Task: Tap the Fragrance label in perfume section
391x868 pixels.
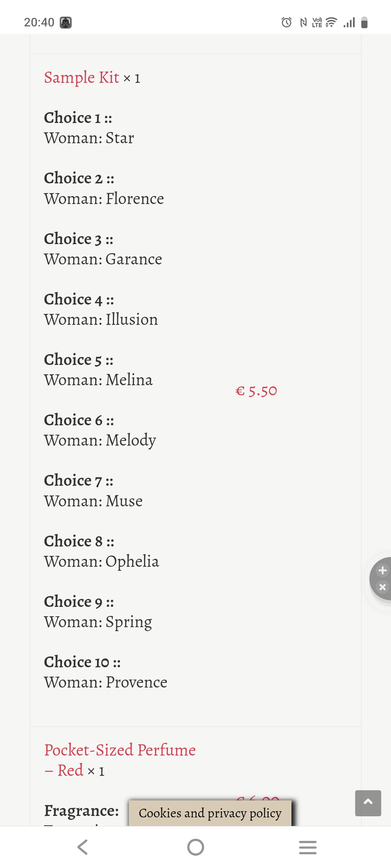Action: [81, 810]
